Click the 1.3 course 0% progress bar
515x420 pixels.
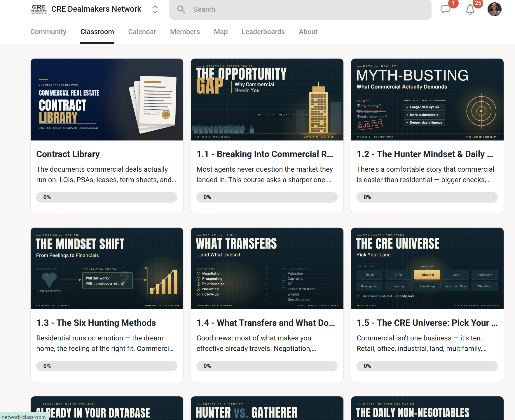[x=107, y=366]
